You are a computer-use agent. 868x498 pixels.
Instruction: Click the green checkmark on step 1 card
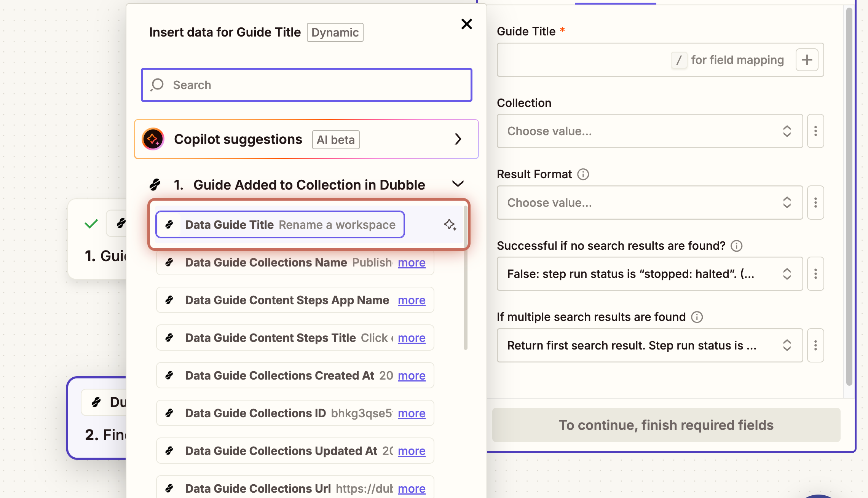(x=91, y=223)
